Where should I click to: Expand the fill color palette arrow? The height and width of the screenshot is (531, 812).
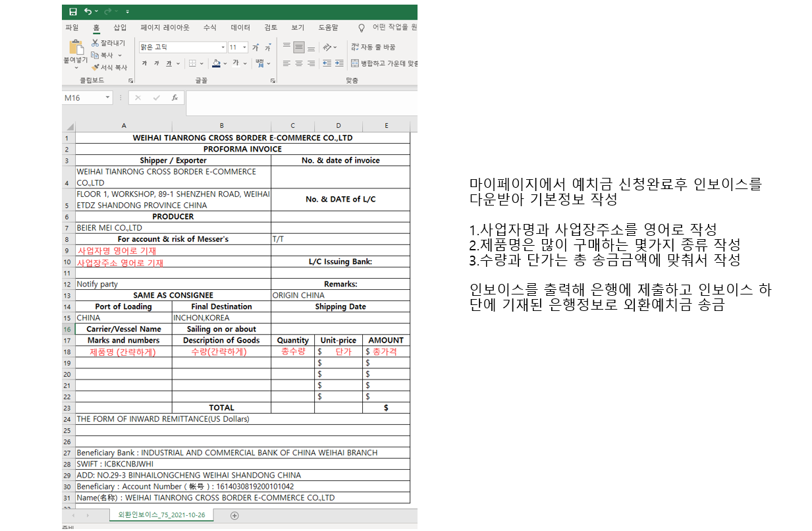click(225, 64)
